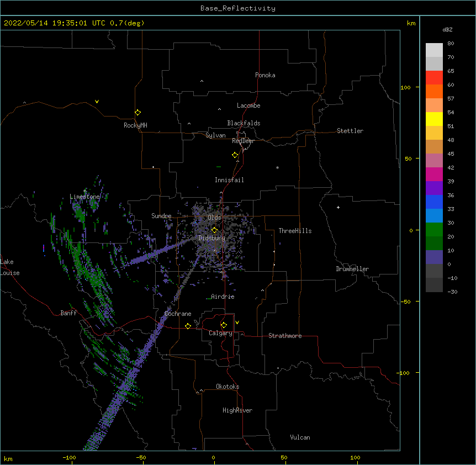Pick the purple 36-39 dBZ legend swatch
476x465 pixels.
434,188
